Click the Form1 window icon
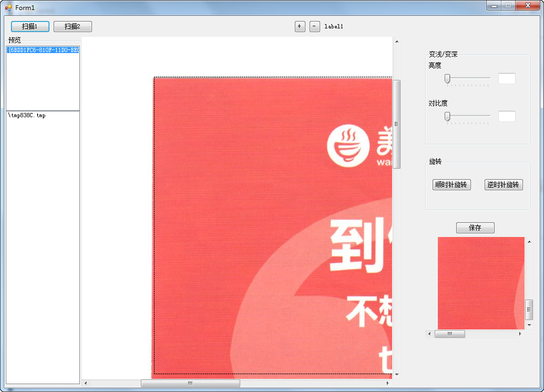Image resolution: width=544 pixels, height=392 pixels. [8, 8]
